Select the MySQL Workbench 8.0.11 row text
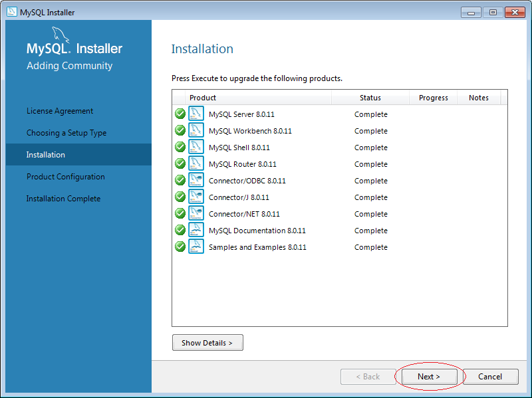This screenshot has width=532, height=398. tap(251, 131)
